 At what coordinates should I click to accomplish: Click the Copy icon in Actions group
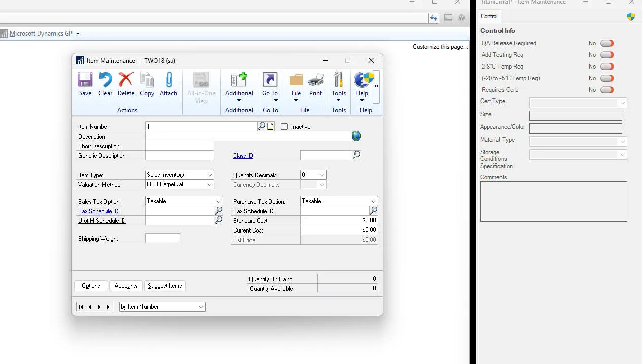[147, 80]
